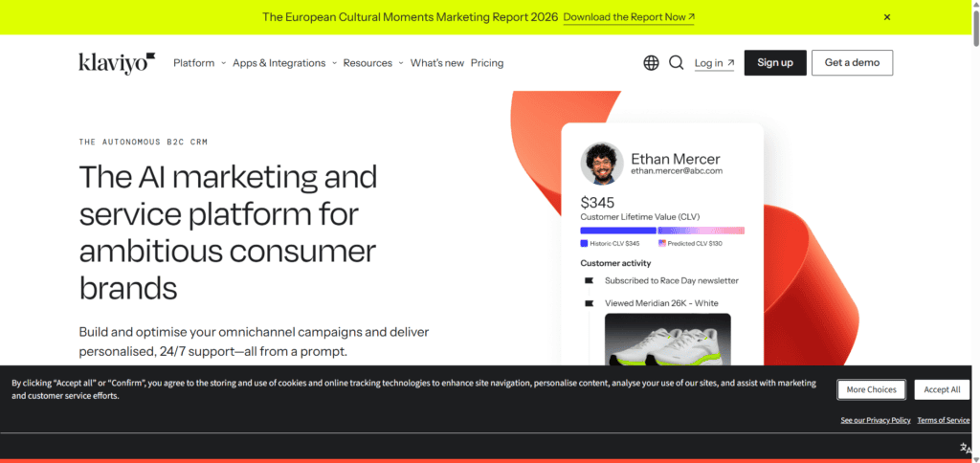This screenshot has width=980, height=463.
Task: Click 'THE AUTONOMOUS B2C CRM' label
Action: (x=144, y=142)
